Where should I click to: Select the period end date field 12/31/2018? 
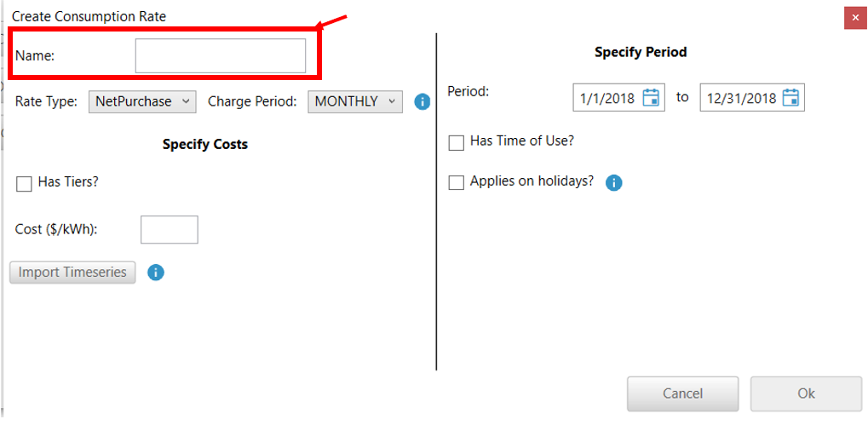740,98
